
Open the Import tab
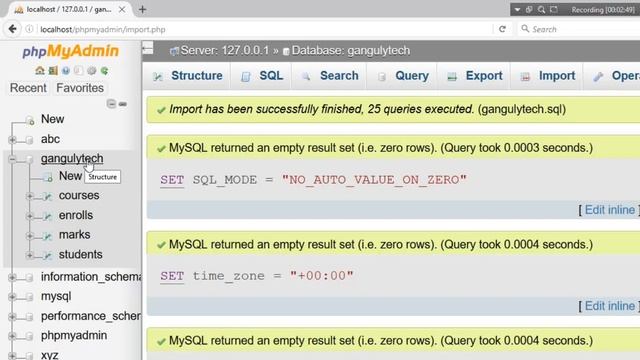(547, 76)
